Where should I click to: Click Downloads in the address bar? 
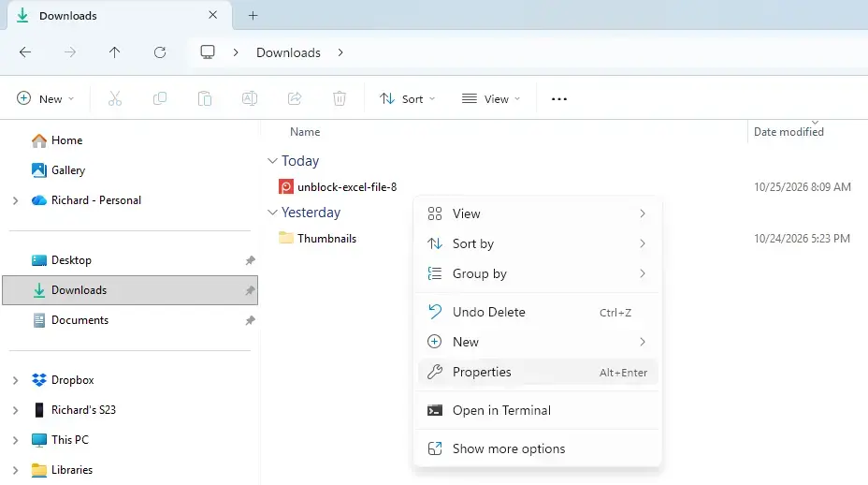(288, 52)
